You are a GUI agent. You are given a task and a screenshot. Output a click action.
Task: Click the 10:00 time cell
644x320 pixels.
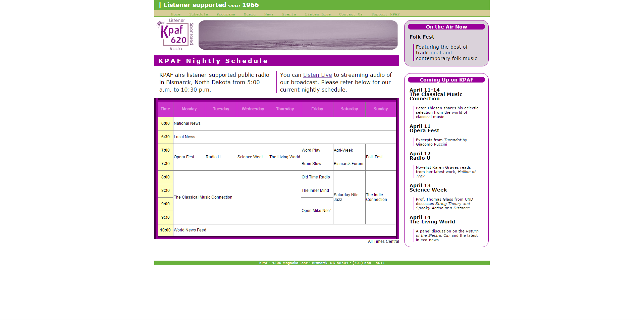[x=165, y=230]
